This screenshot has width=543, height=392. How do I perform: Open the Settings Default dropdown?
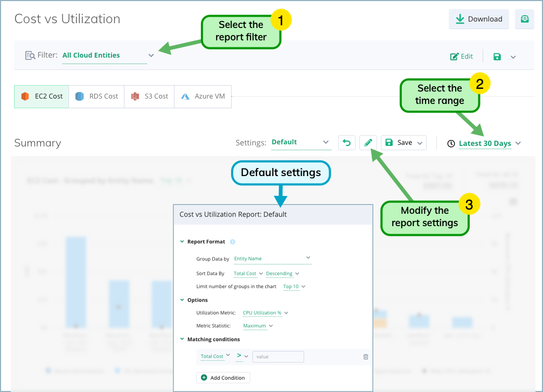point(301,142)
